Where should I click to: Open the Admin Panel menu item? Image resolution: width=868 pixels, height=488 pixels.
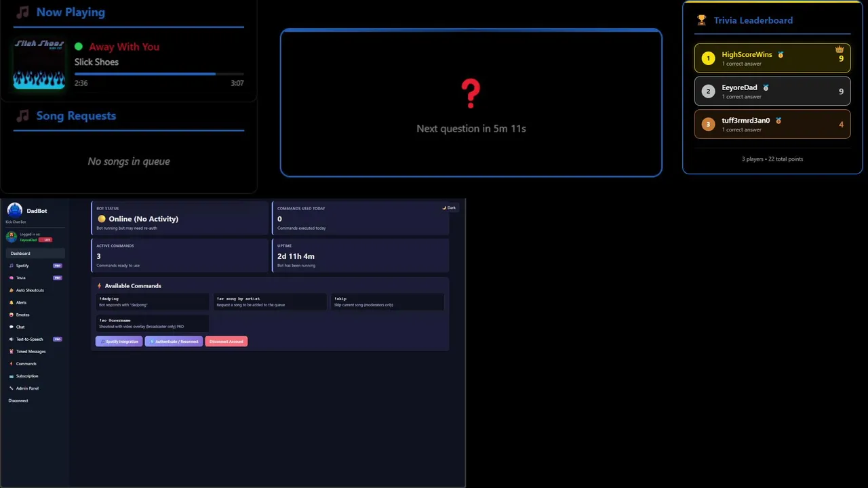(x=35, y=388)
